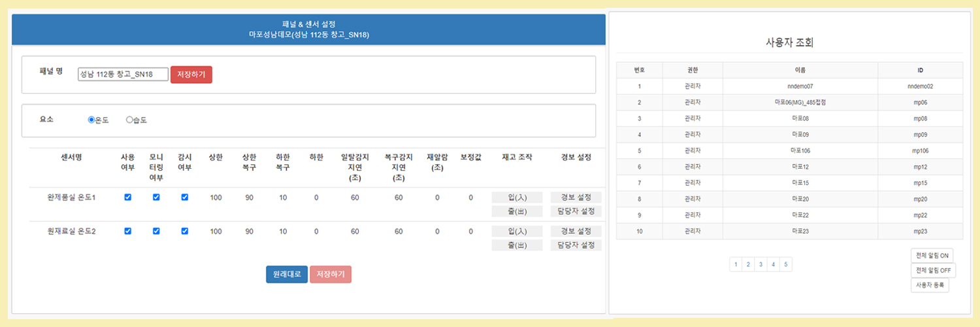Go to page 3 of user list
The width and height of the screenshot is (980, 327).
(761, 264)
